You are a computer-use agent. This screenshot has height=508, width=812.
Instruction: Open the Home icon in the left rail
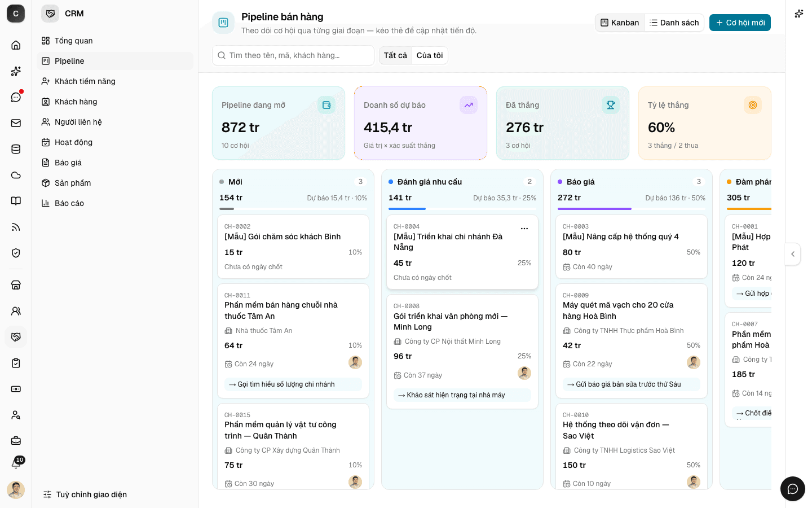point(16,45)
